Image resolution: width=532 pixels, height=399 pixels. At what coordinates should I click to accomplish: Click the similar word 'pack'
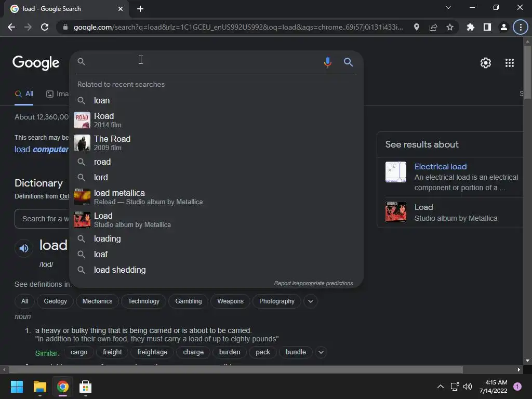coord(263,352)
